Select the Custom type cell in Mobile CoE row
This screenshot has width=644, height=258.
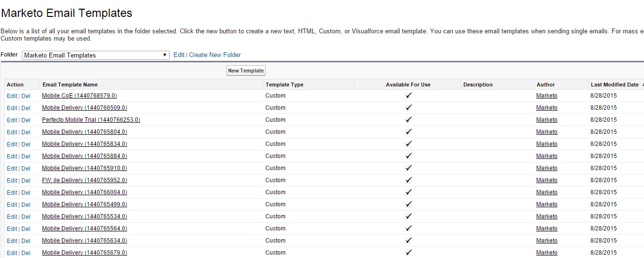coord(275,96)
